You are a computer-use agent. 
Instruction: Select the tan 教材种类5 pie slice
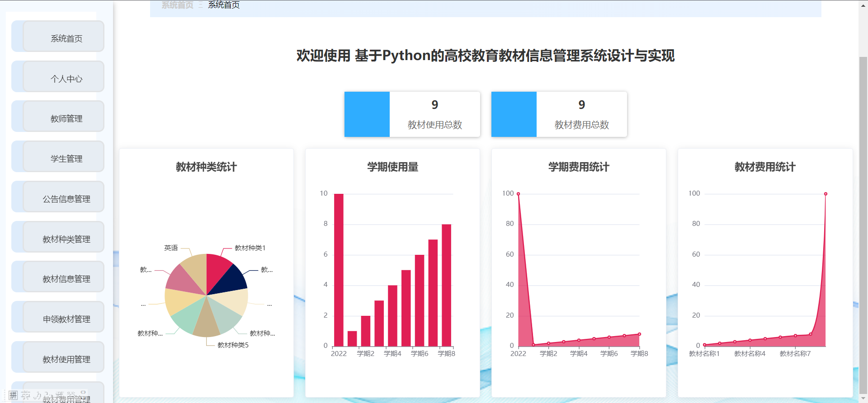(x=207, y=323)
